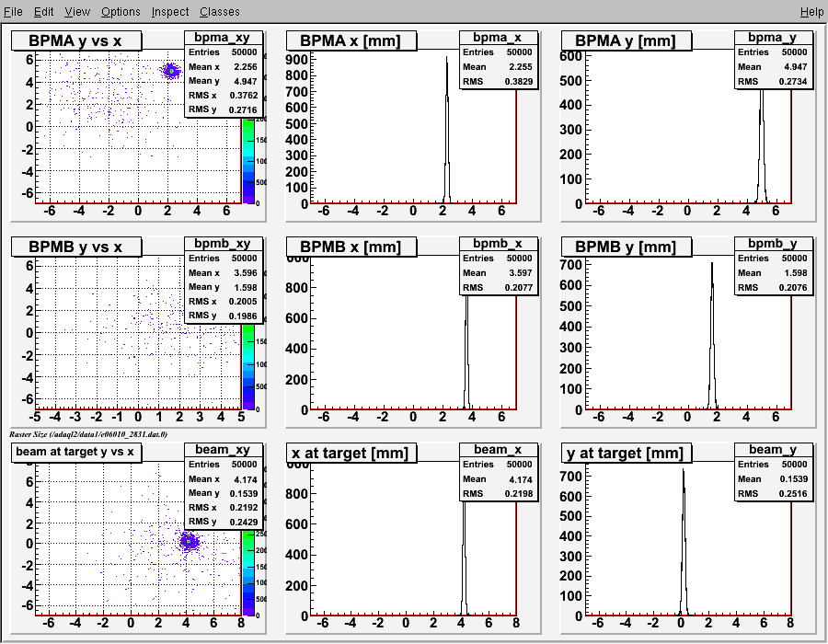The height and width of the screenshot is (644, 828).
Task: Click the 'Raster Size' file path label
Action: point(88,434)
